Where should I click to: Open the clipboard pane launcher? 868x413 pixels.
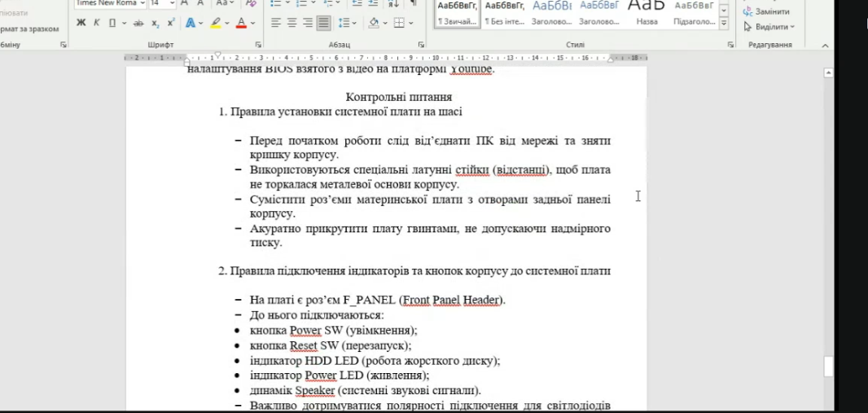(x=64, y=45)
